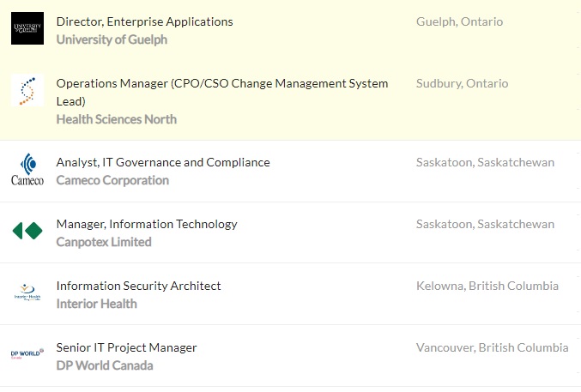The width and height of the screenshot is (581, 392).
Task: Click the DP World logo
Action: (x=27, y=354)
